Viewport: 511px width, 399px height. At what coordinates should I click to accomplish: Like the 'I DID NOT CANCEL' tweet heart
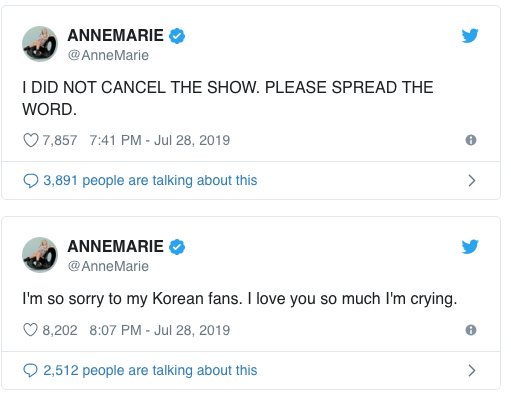click(31, 140)
